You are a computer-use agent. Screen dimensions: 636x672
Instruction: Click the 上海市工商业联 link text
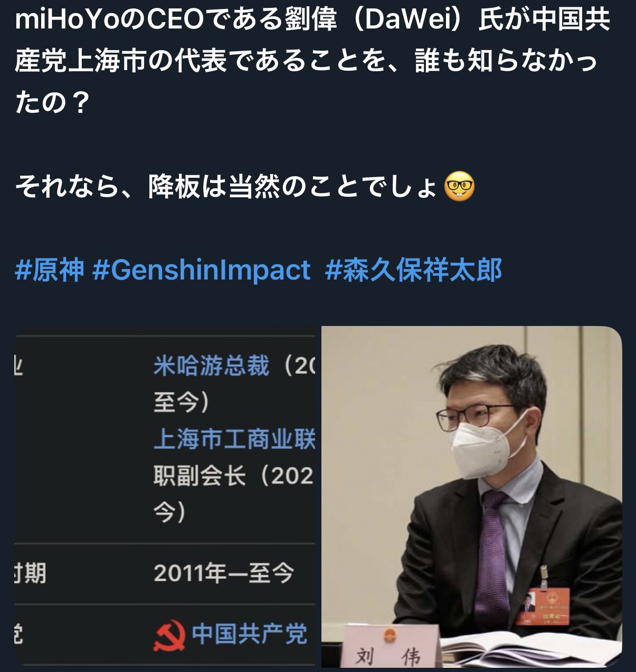(x=234, y=439)
